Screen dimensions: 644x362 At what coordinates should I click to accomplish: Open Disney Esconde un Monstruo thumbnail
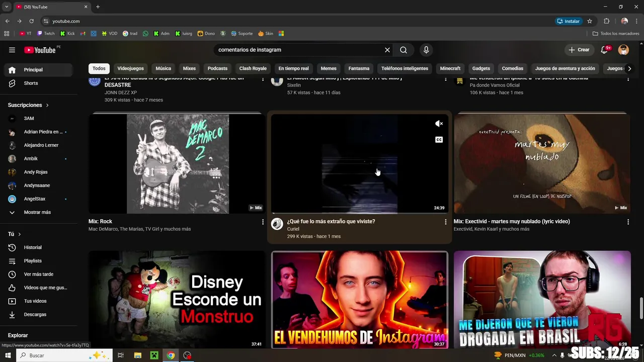pyautogui.click(x=177, y=300)
